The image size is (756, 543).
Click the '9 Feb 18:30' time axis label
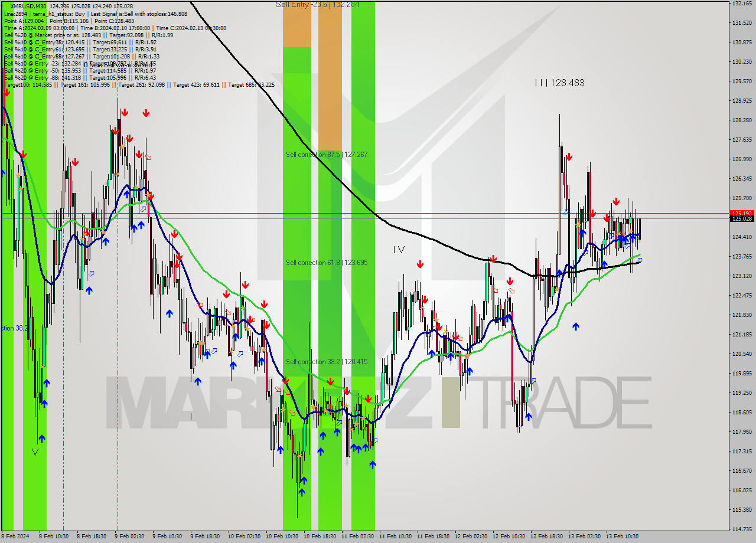click(x=204, y=537)
